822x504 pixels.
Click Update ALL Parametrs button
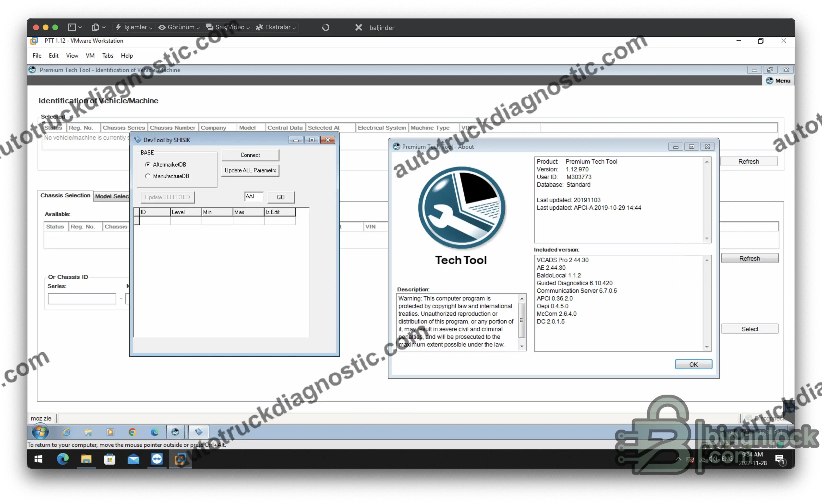[250, 170]
